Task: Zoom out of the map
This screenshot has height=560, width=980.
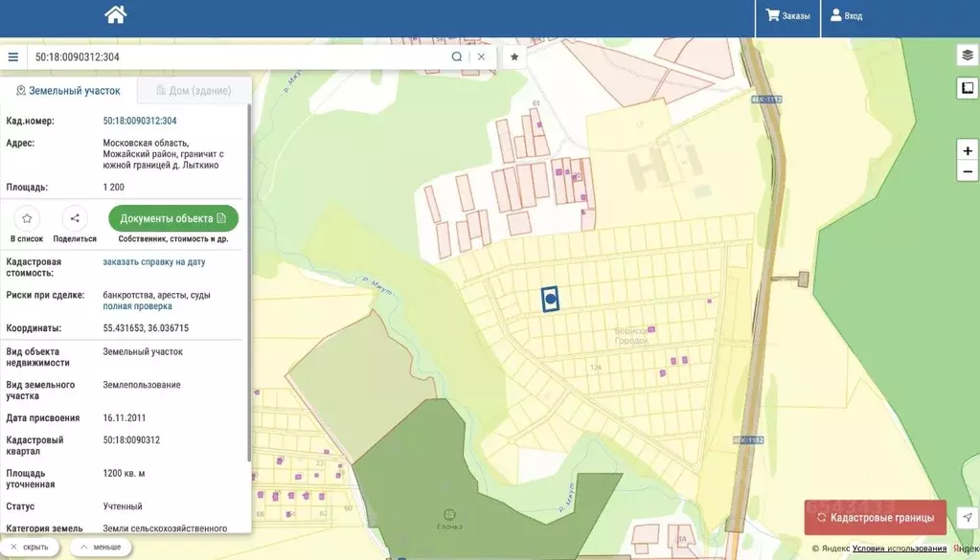Action: 967,171
